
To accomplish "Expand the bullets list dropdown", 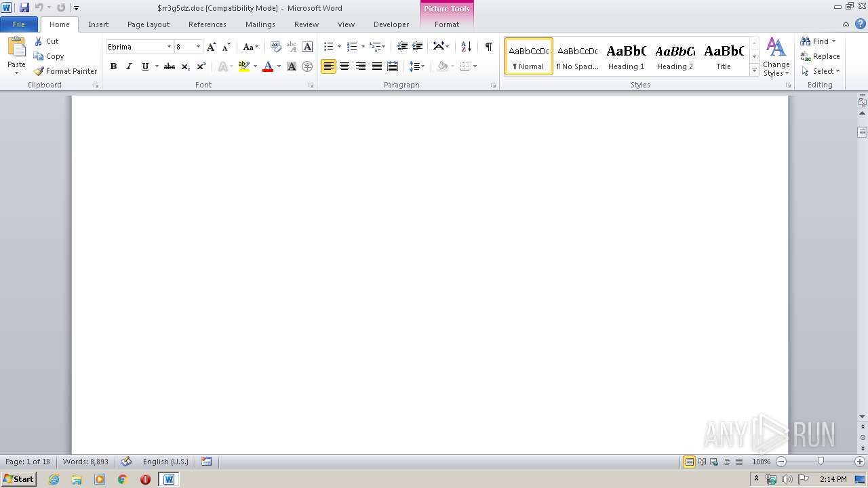I will tap(340, 47).
